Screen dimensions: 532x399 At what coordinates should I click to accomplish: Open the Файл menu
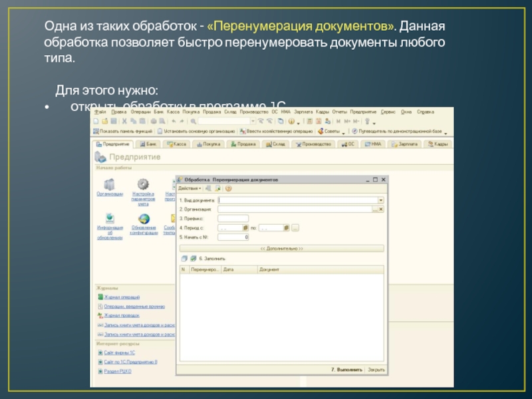tap(100, 112)
